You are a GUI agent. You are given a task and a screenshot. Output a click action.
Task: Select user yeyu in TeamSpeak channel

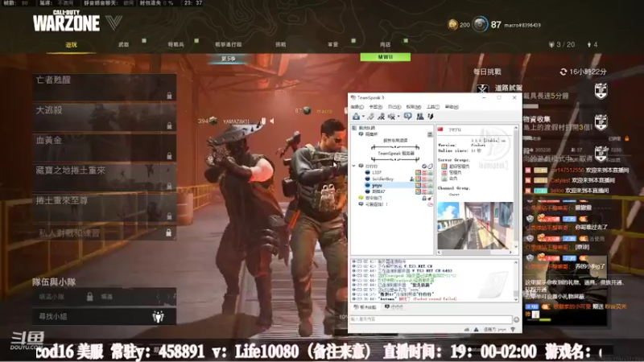[x=377, y=186]
